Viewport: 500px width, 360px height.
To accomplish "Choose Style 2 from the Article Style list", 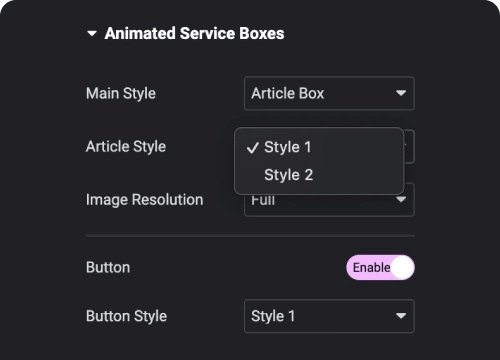I will [x=319, y=175].
